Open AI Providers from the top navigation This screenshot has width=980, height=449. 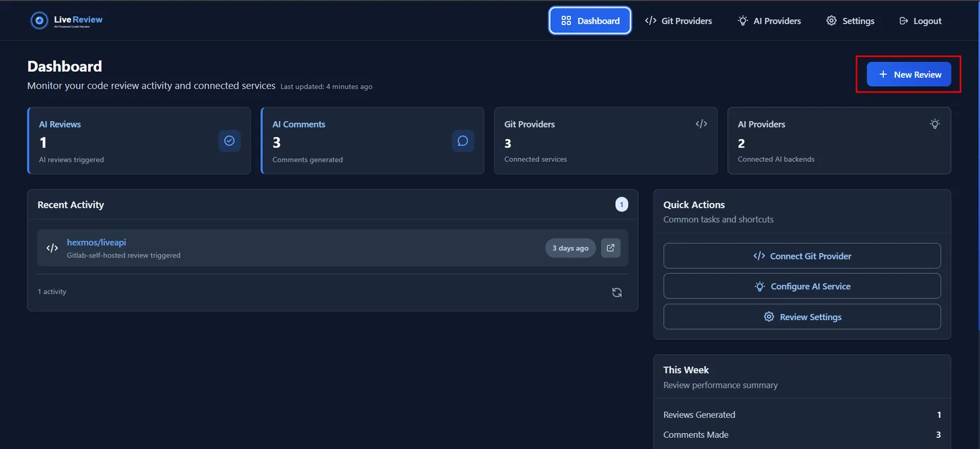pos(769,21)
